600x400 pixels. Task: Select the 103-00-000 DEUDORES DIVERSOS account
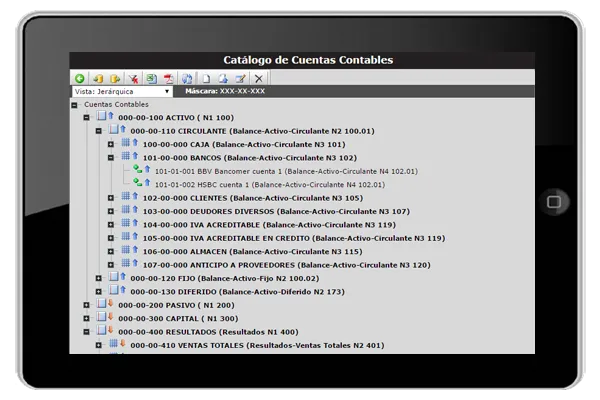(276, 212)
